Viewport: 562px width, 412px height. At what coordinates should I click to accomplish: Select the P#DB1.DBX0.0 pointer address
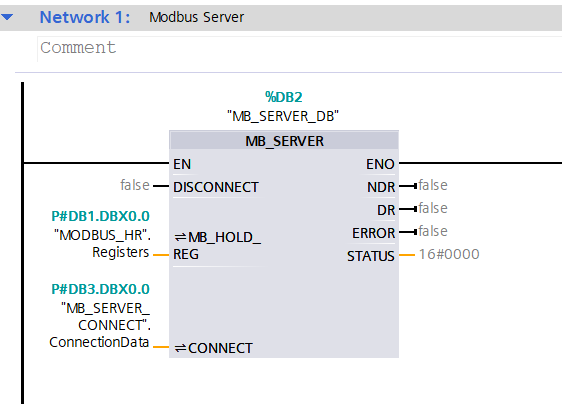pyautogui.click(x=100, y=216)
